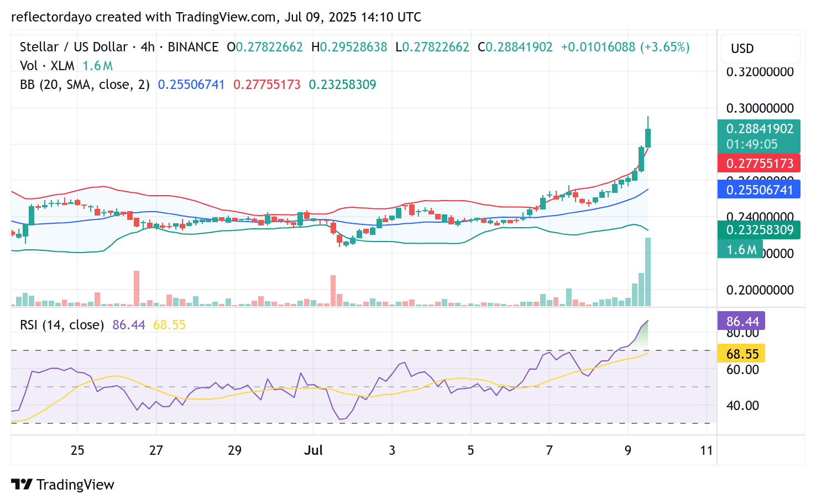Click the purple RSI value 86.44 in legend
This screenshot has height=504, width=816.
[x=129, y=325]
